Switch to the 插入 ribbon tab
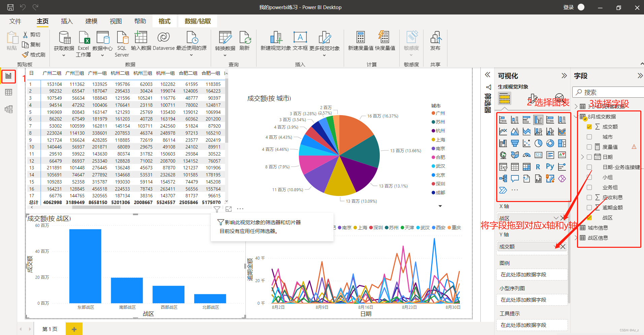The height and width of the screenshot is (335, 644). coord(67,21)
